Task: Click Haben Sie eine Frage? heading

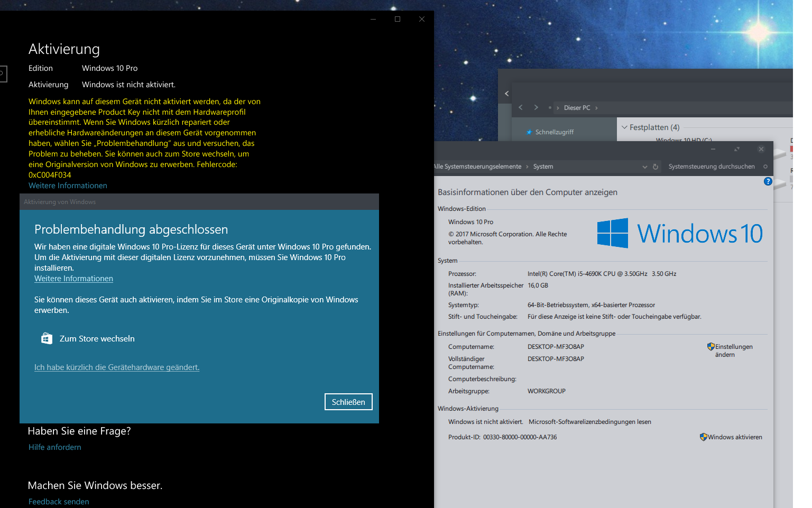Action: pos(79,431)
